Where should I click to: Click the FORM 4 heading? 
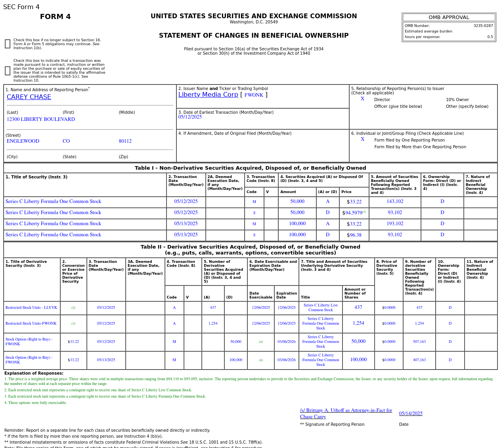tap(55, 17)
